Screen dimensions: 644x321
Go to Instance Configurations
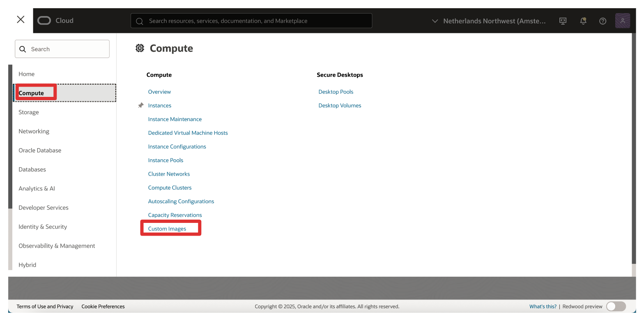point(177,147)
